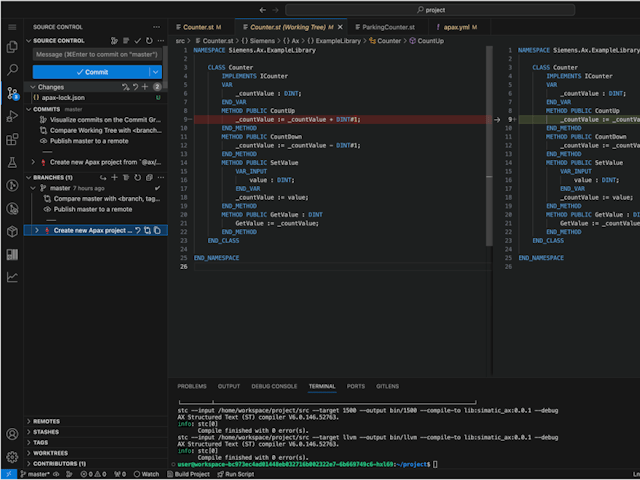Screen dimensions: 640x480
Task: Close the Counter.st (Working Tree) tab
Action: coord(340,27)
